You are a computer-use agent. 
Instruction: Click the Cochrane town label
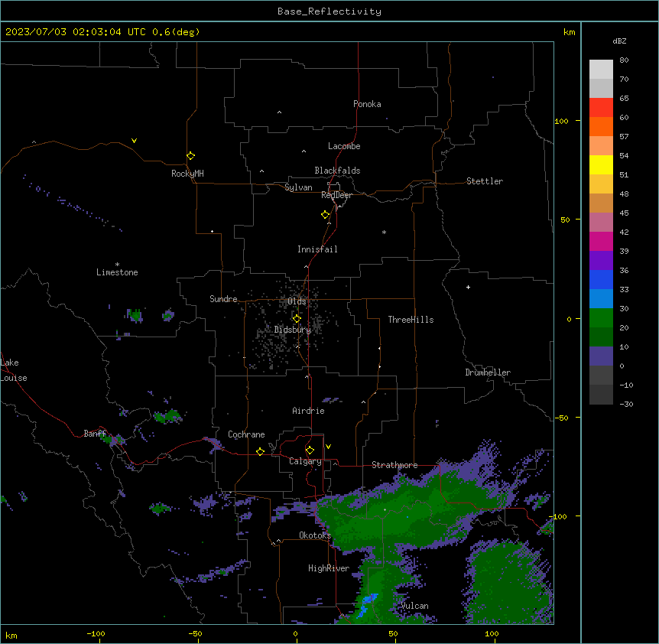point(246,434)
